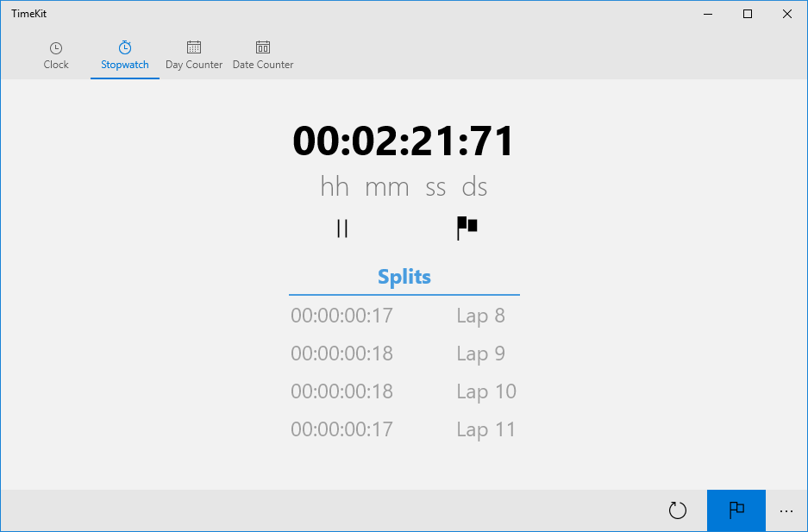This screenshot has width=808, height=532.
Task: Open the Day Counter tab
Action: [x=194, y=56]
